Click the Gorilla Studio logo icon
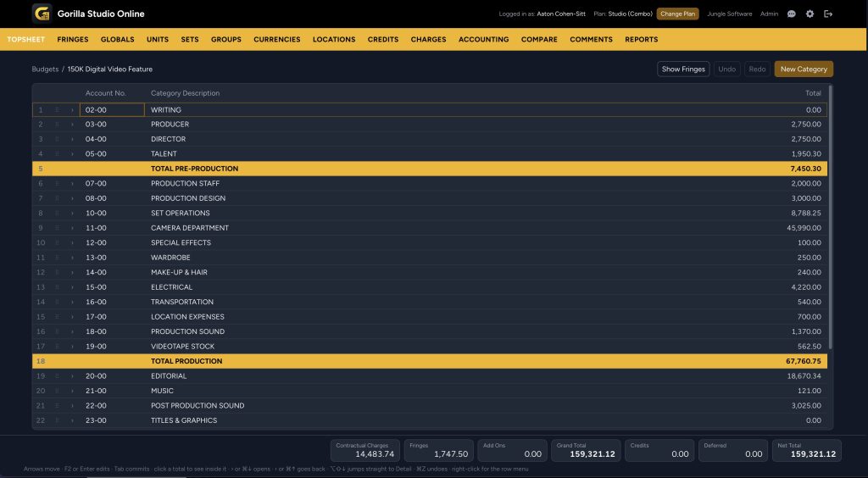 click(x=42, y=14)
